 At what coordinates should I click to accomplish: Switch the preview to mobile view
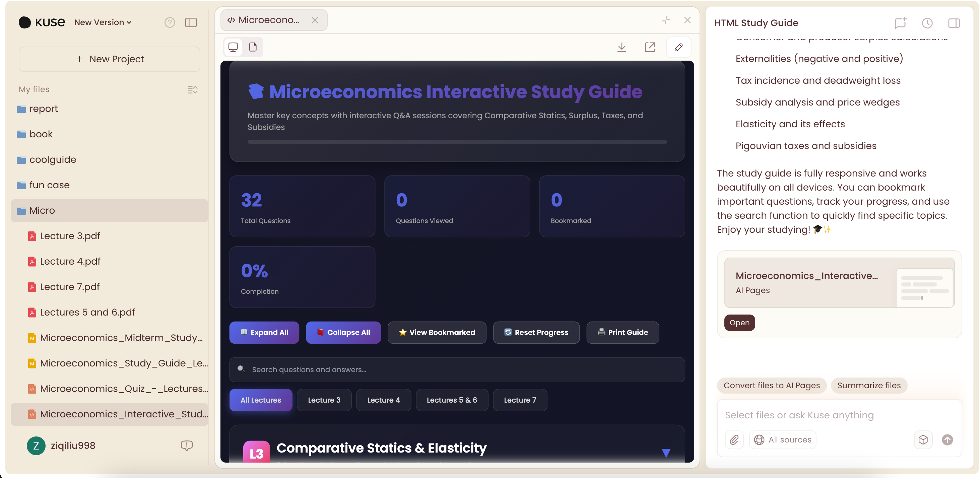pos(253,47)
